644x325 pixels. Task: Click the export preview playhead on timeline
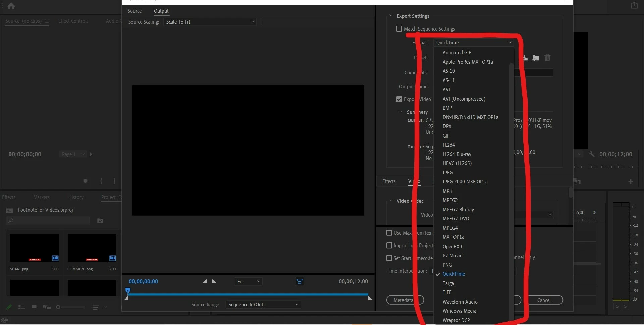[128, 291]
